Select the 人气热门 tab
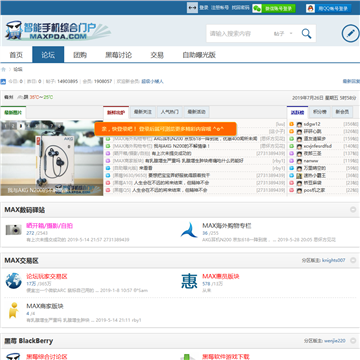The image size is (360, 360). coord(170,112)
